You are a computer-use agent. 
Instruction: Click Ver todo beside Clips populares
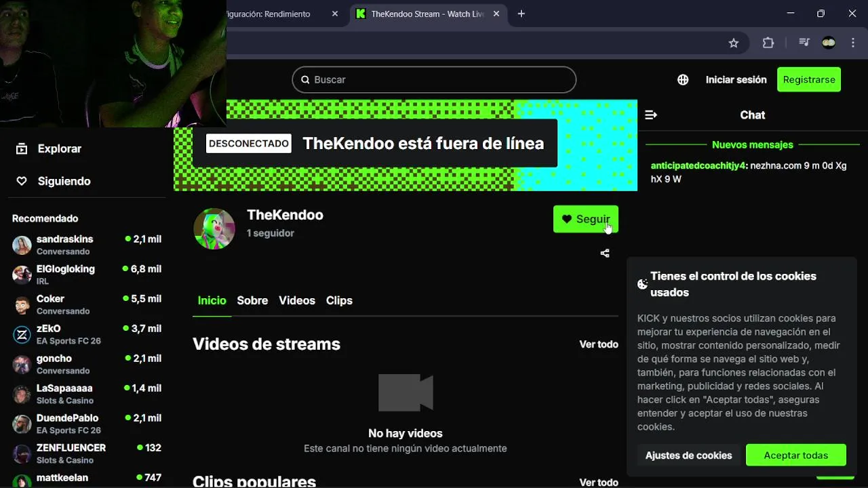599,482
